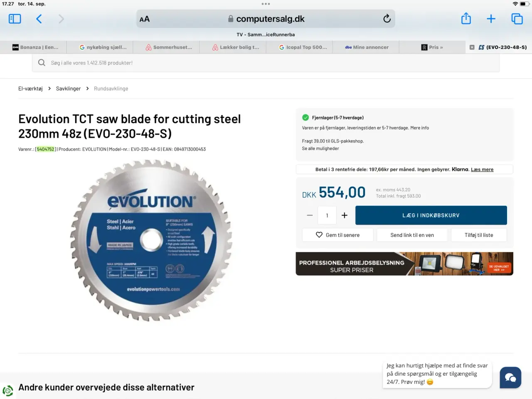This screenshot has height=399, width=532.
Task: Open the Safari sidebar panel
Action: pyautogui.click(x=15, y=19)
